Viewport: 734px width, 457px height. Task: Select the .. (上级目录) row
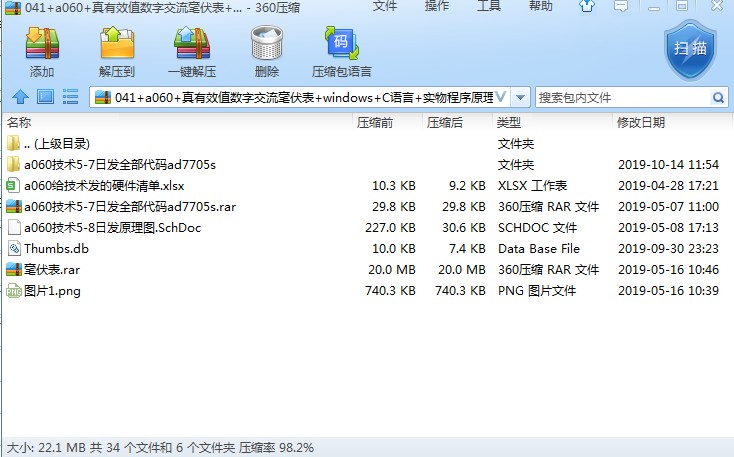367,143
